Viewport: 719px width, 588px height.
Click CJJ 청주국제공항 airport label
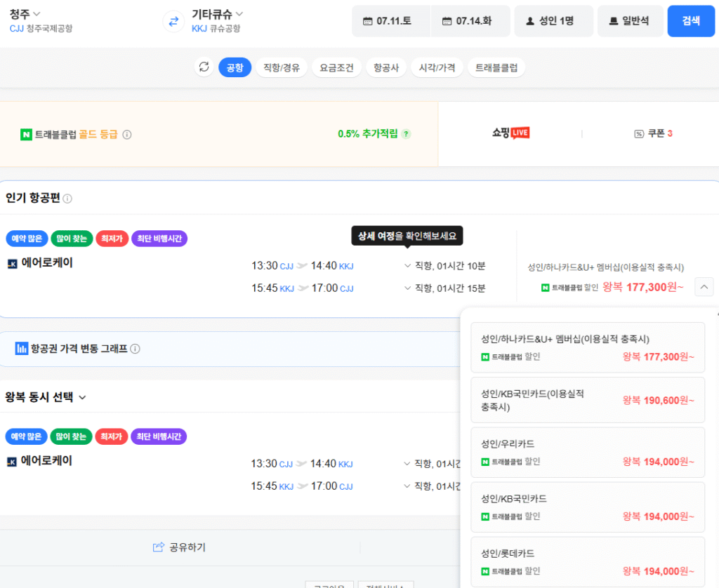(x=41, y=28)
